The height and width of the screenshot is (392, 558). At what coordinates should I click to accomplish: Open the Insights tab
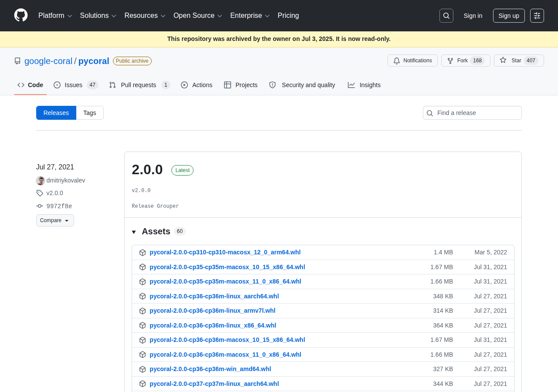364,85
